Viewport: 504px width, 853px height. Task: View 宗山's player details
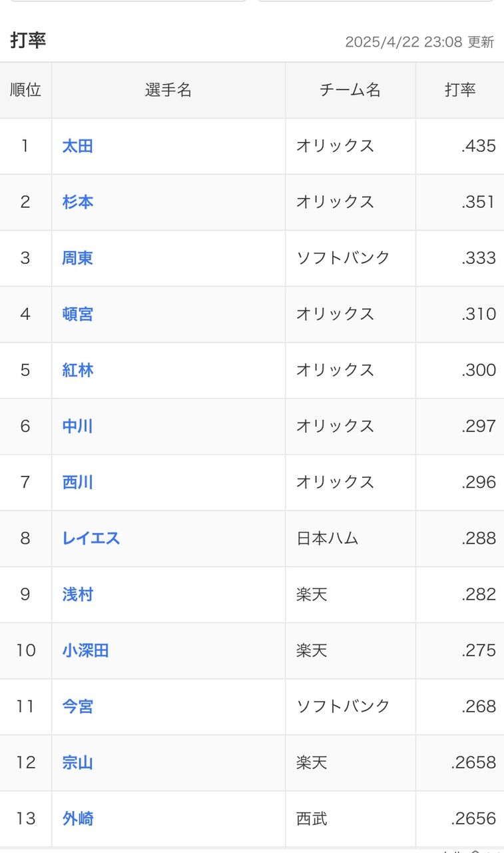coord(77,762)
